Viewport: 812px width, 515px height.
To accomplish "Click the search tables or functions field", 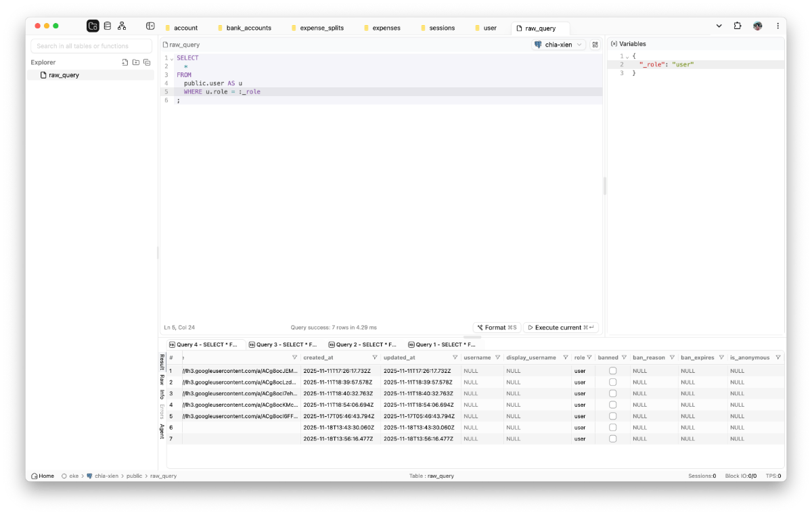I will pos(91,45).
